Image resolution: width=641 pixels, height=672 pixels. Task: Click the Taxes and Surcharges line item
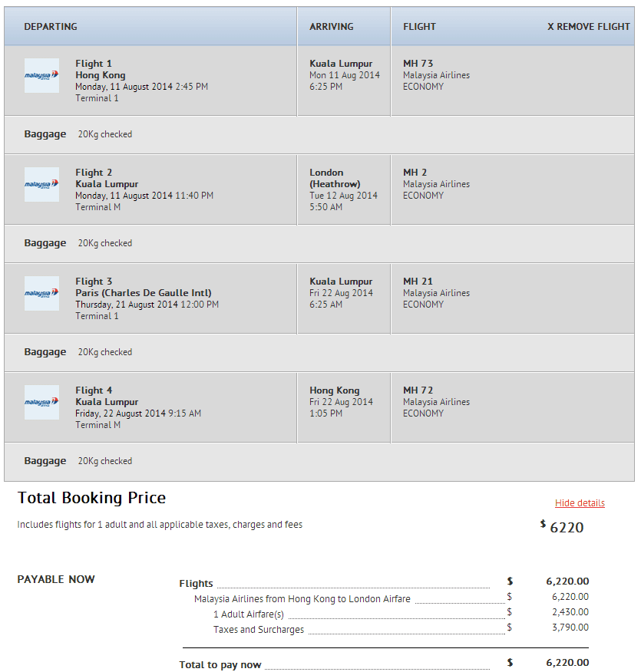click(x=259, y=630)
